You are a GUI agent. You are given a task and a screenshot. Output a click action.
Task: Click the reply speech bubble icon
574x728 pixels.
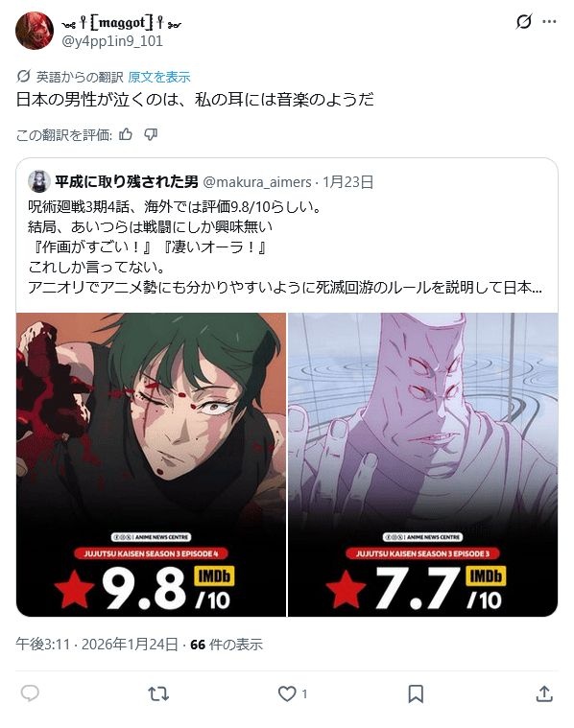tap(30, 693)
